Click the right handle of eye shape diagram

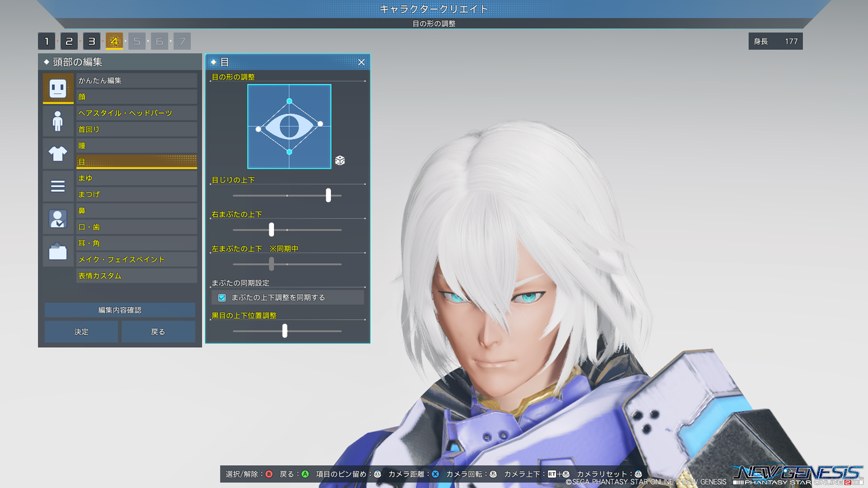coord(320,123)
